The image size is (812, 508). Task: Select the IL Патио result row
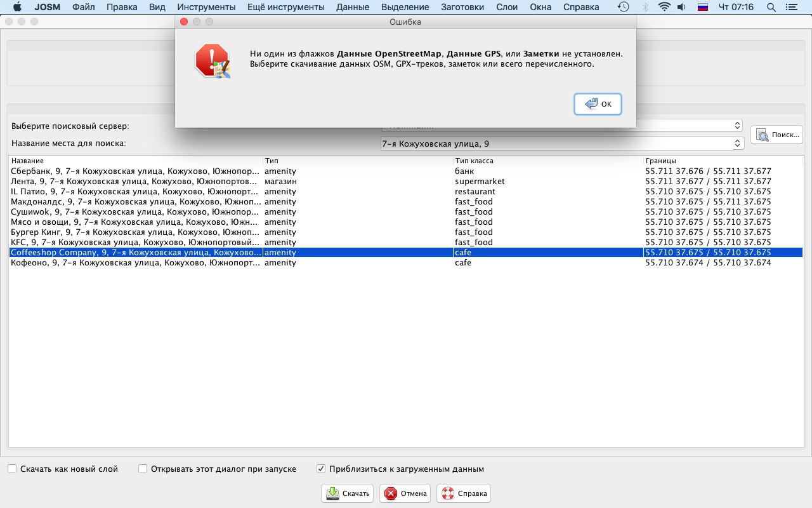pos(406,192)
